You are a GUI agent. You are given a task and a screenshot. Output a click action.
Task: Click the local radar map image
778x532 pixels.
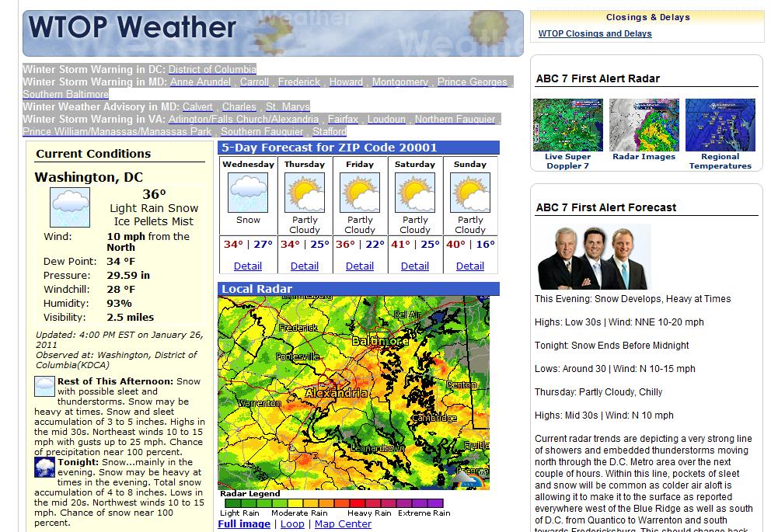(354, 392)
